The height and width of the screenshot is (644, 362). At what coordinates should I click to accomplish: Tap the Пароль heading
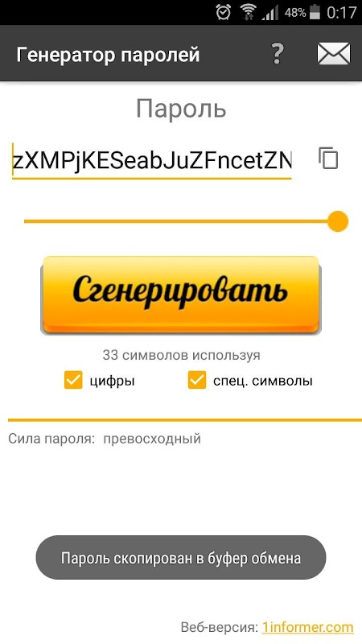[181, 109]
